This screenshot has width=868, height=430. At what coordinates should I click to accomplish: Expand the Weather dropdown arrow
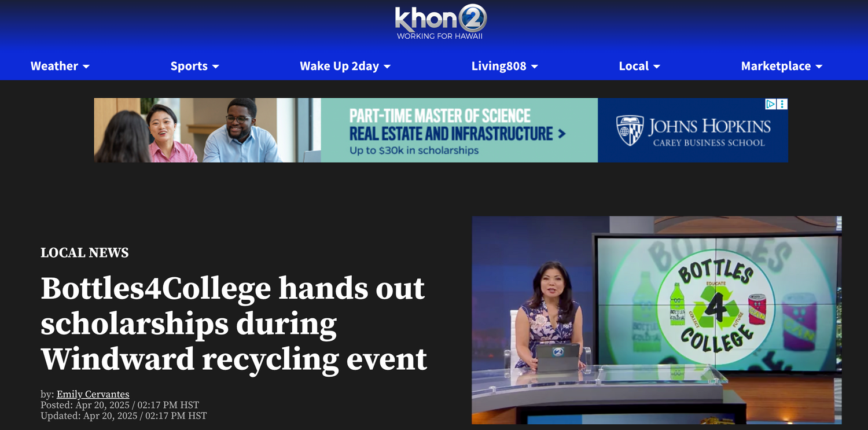coord(86,67)
